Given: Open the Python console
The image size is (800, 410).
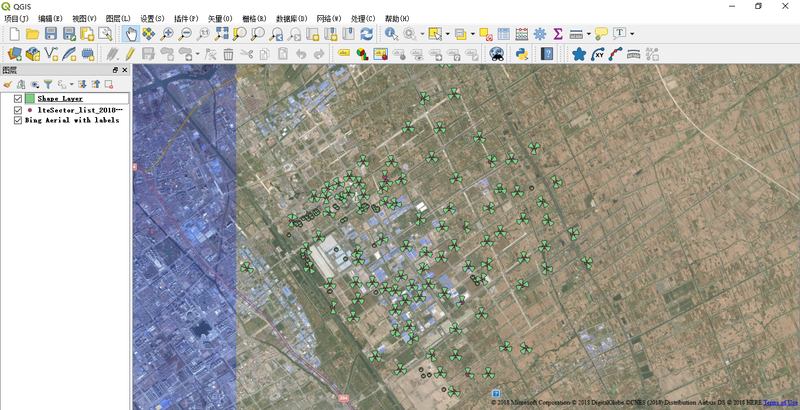Looking at the screenshot, I should 521,54.
